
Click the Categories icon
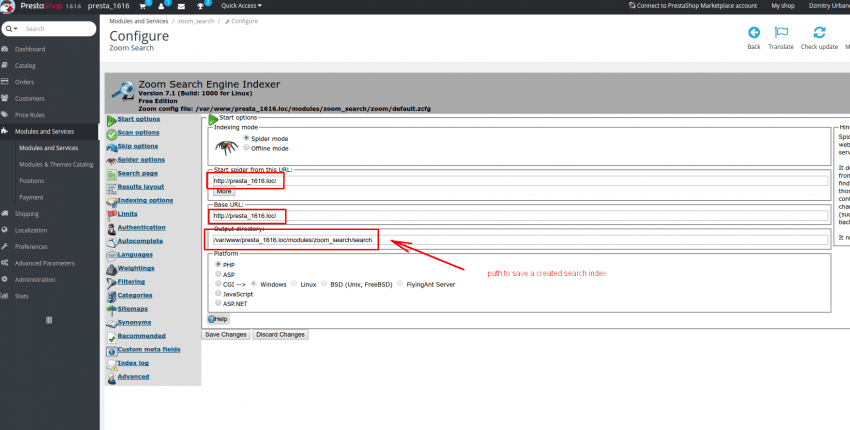click(x=112, y=297)
